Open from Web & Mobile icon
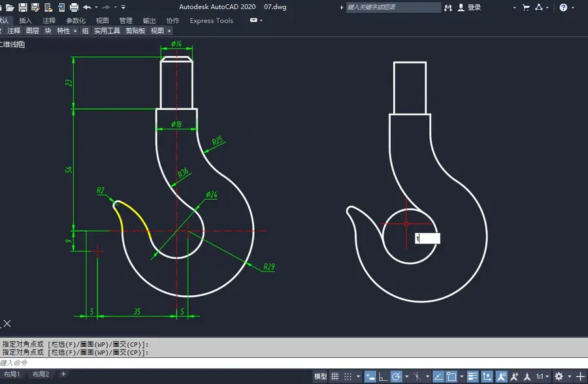Viewport: 588px width, 384px height. point(48,7)
